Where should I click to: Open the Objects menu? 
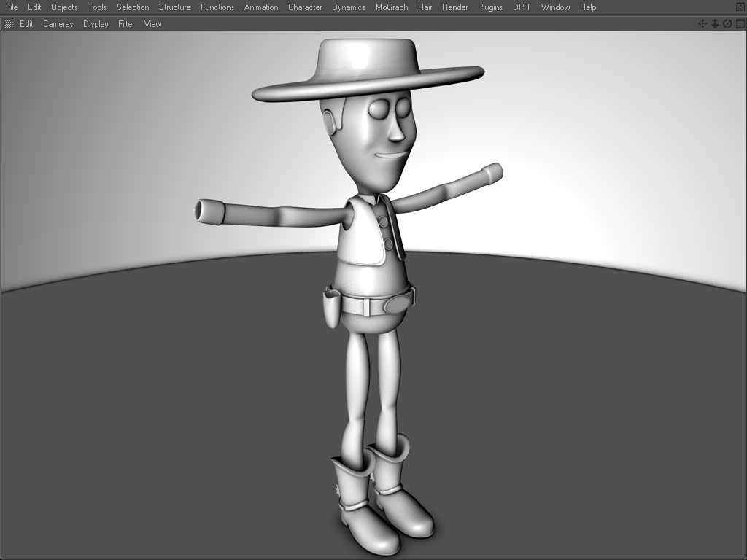[64, 7]
